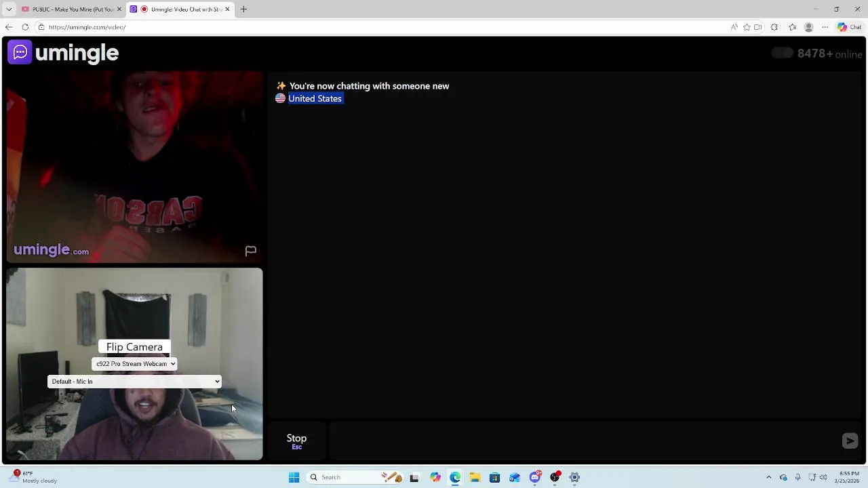Image resolution: width=868 pixels, height=488 pixels.
Task: Show hidden system tray icons
Action: click(x=768, y=477)
